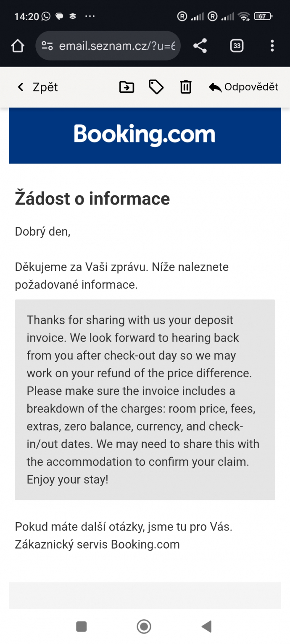This screenshot has width=290, height=644.
Task: Reply using the Odpovědět button
Action: (243, 87)
